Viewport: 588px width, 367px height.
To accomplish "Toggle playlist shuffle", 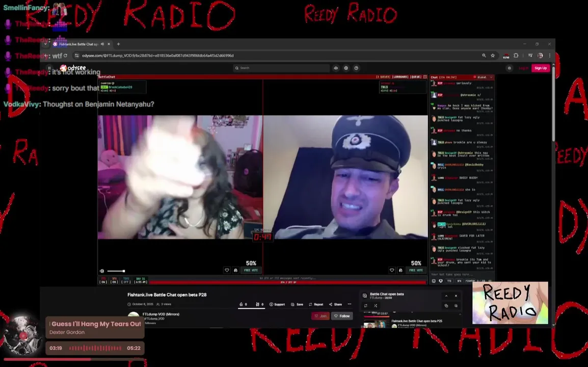I will 376,306.
